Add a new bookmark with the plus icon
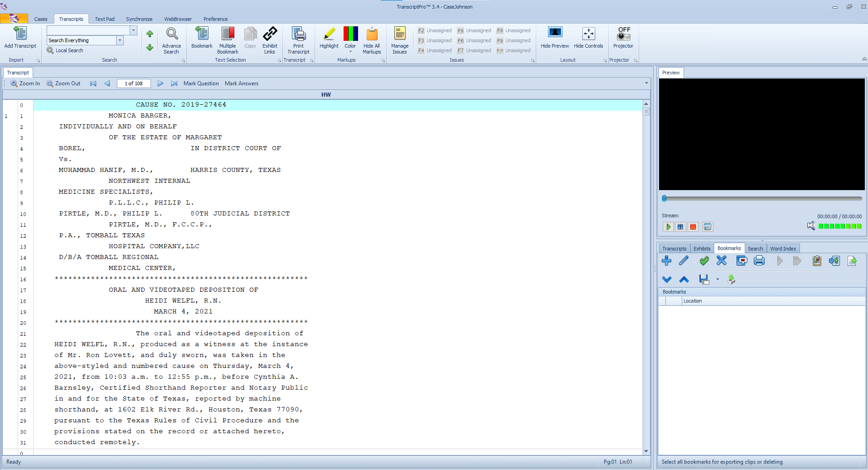The width and height of the screenshot is (868, 470). [667, 260]
